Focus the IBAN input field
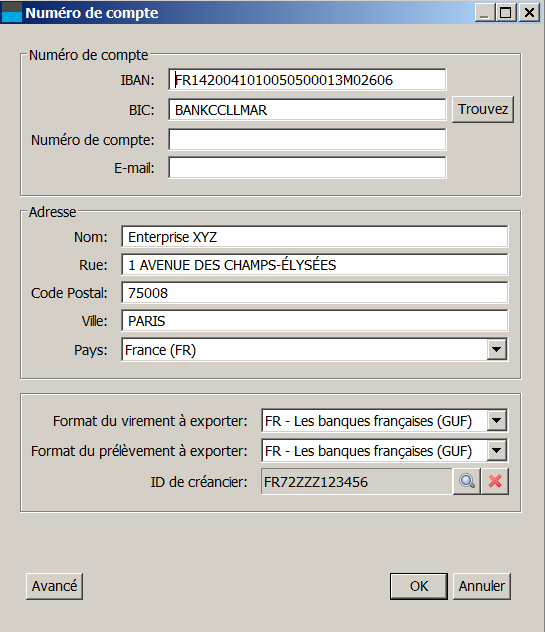The height and width of the screenshot is (632, 545). (x=307, y=80)
